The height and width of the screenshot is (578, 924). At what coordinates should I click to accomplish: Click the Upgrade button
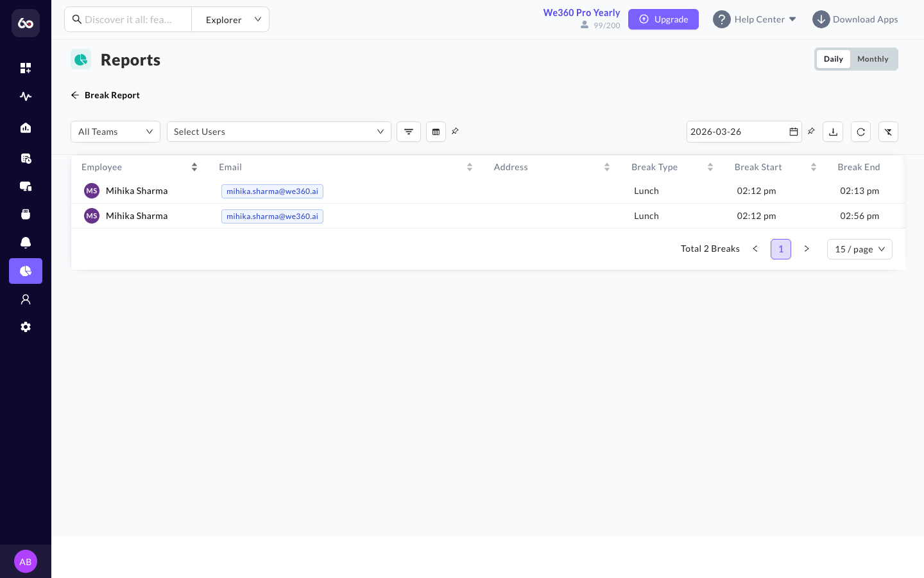click(663, 19)
